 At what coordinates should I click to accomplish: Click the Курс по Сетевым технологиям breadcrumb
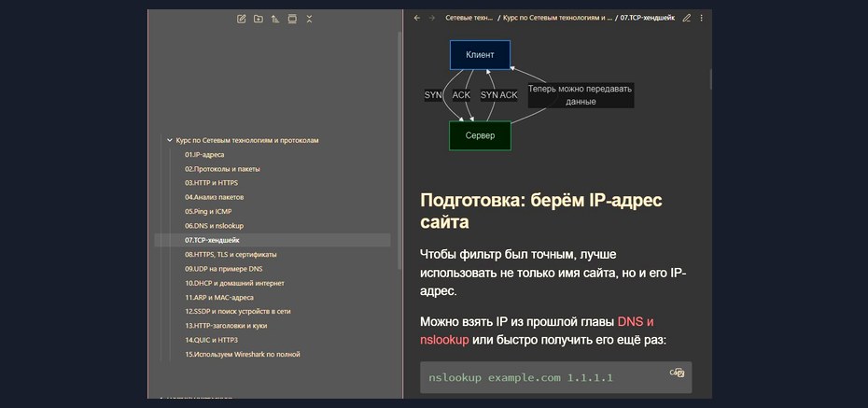[558, 18]
